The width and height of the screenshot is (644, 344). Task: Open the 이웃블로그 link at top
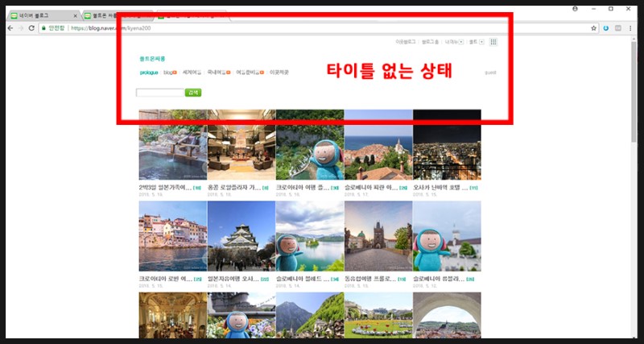(x=406, y=42)
